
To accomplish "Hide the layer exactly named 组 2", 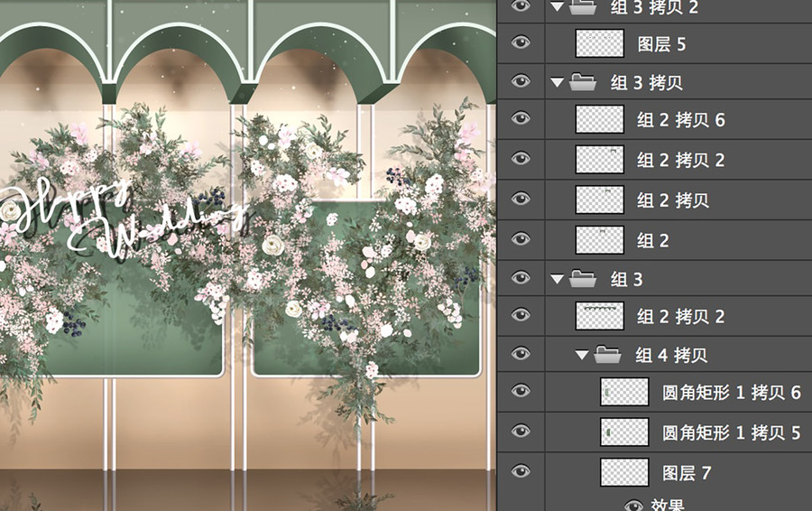I will tap(521, 239).
